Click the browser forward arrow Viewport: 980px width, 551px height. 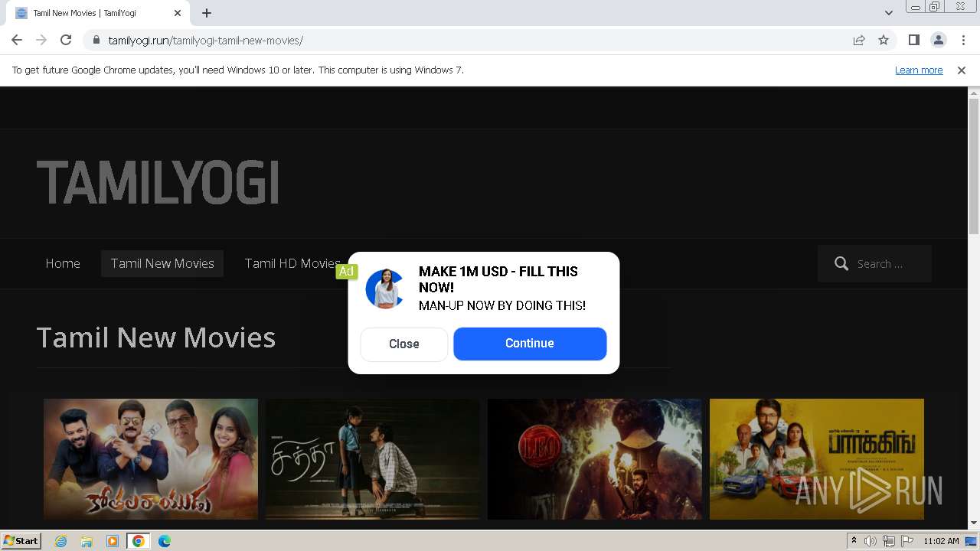(41, 40)
